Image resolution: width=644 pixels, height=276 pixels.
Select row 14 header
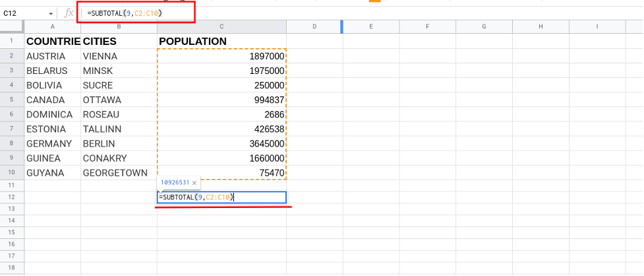pos(12,221)
